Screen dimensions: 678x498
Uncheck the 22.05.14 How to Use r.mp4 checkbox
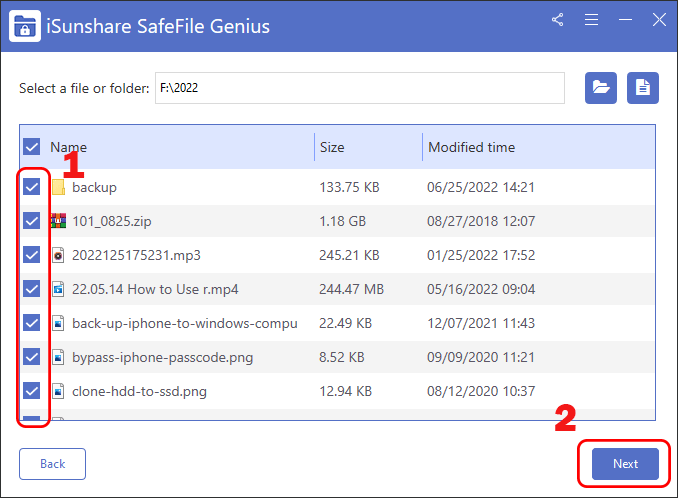pyautogui.click(x=32, y=289)
